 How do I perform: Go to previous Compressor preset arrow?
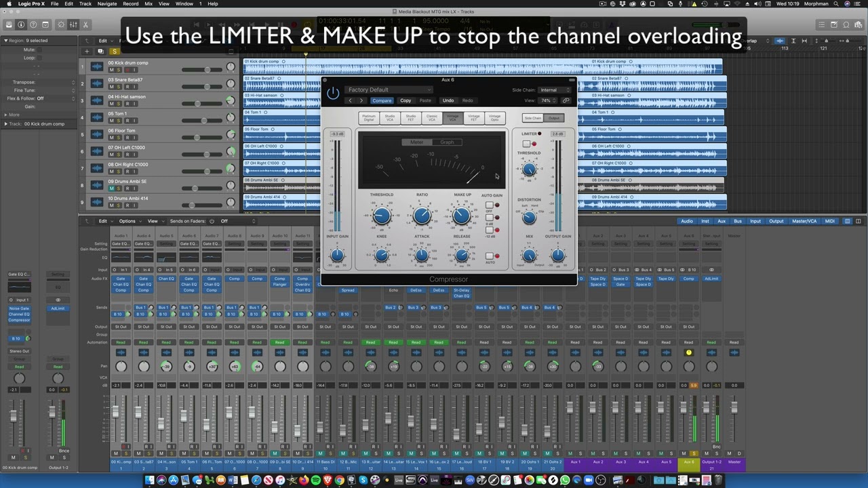(x=351, y=100)
